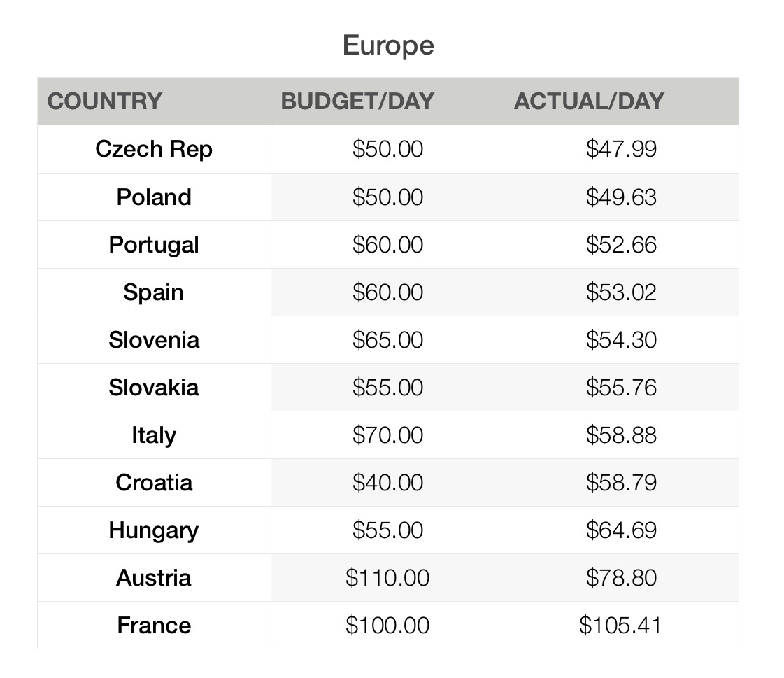
Task: Select Poland's $49.63 actual value
Action: (x=621, y=197)
